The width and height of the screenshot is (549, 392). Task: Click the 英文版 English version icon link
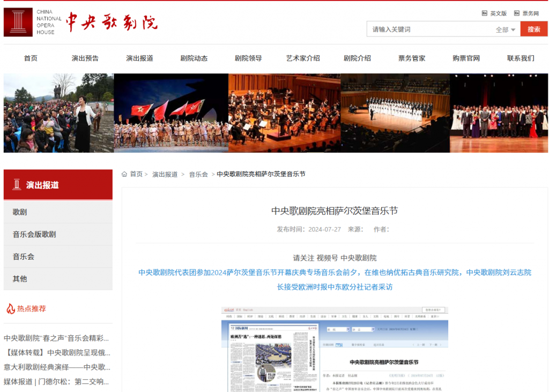[x=485, y=13]
